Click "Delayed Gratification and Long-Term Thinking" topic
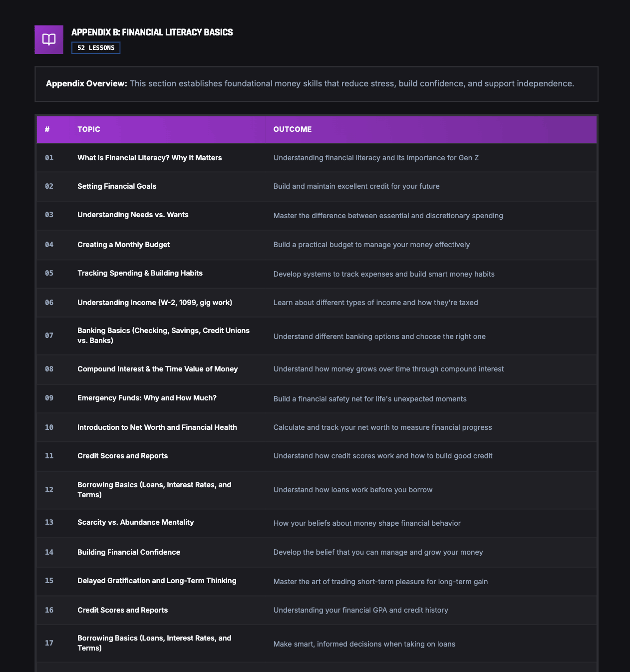 157,581
